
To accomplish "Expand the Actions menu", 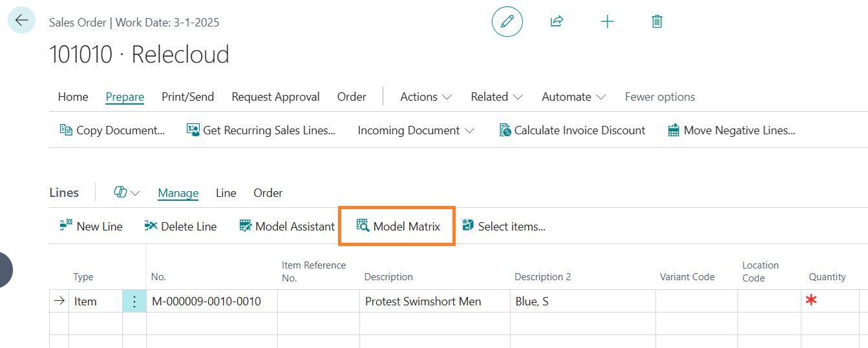I will tap(426, 97).
